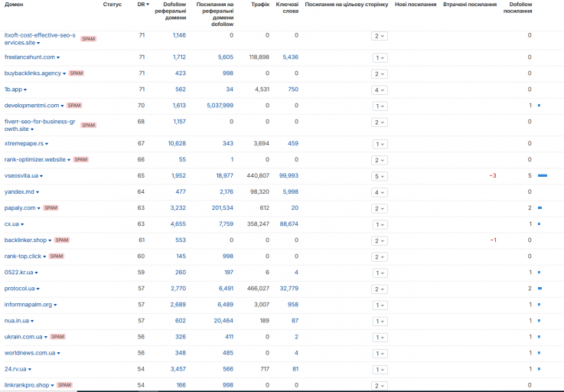This screenshot has width=564, height=392.
Task: Click the Ключові слова column header
Action: coord(287,8)
